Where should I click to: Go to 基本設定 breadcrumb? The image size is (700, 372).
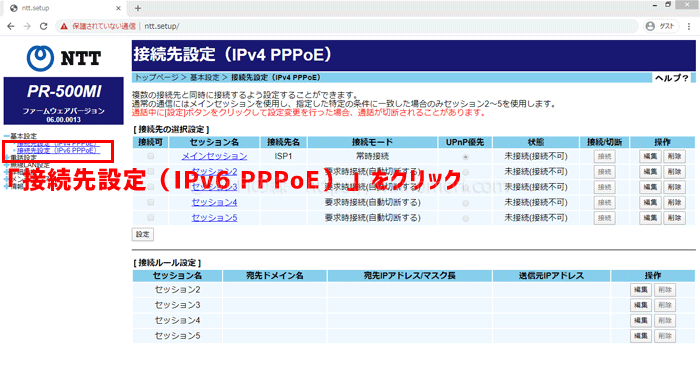click(x=205, y=78)
